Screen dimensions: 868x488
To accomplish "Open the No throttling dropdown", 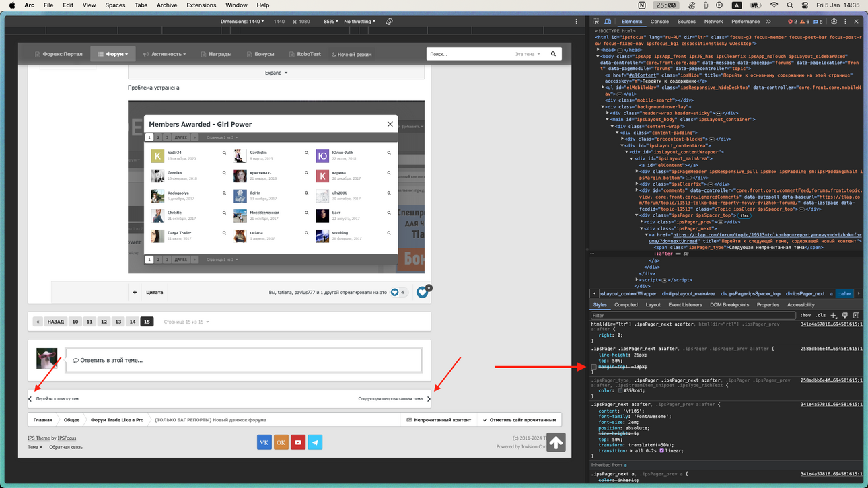I will pos(359,22).
